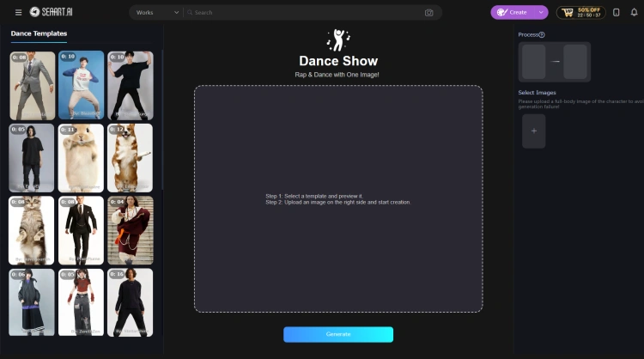
Task: Select the red top girl template
Action: 81,302
